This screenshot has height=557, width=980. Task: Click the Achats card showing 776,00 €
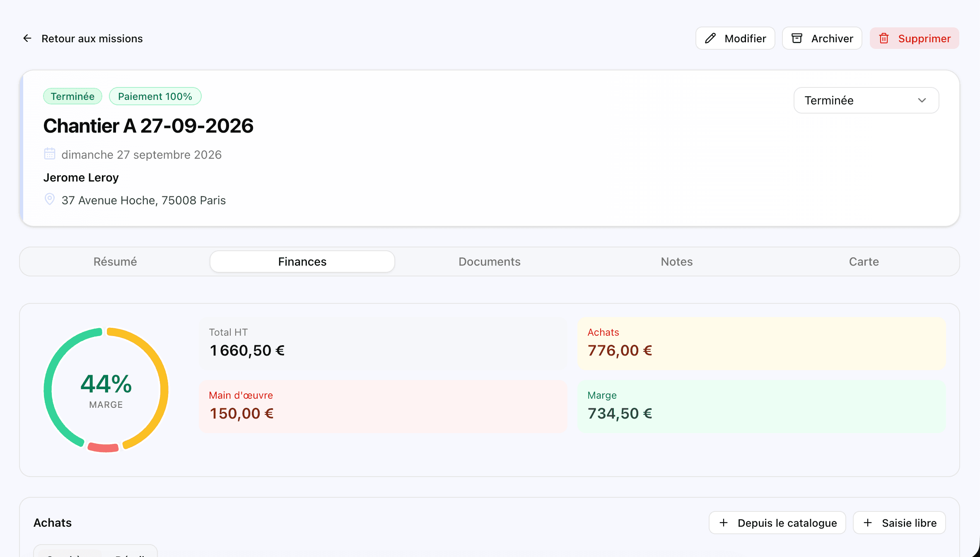coord(761,343)
